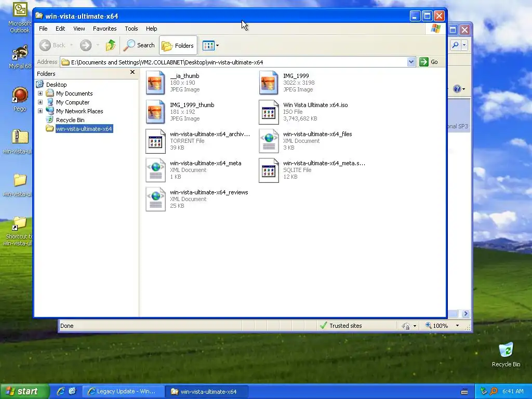Screen dimensions: 532x399
Task: Click the Forward navigation arrow icon
Action: (x=86, y=45)
